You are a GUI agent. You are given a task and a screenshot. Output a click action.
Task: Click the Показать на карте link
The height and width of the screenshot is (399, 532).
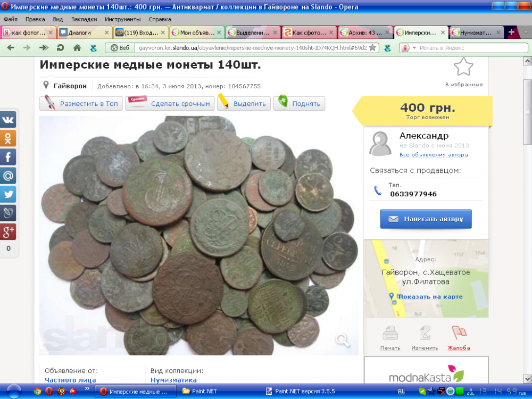430,297
